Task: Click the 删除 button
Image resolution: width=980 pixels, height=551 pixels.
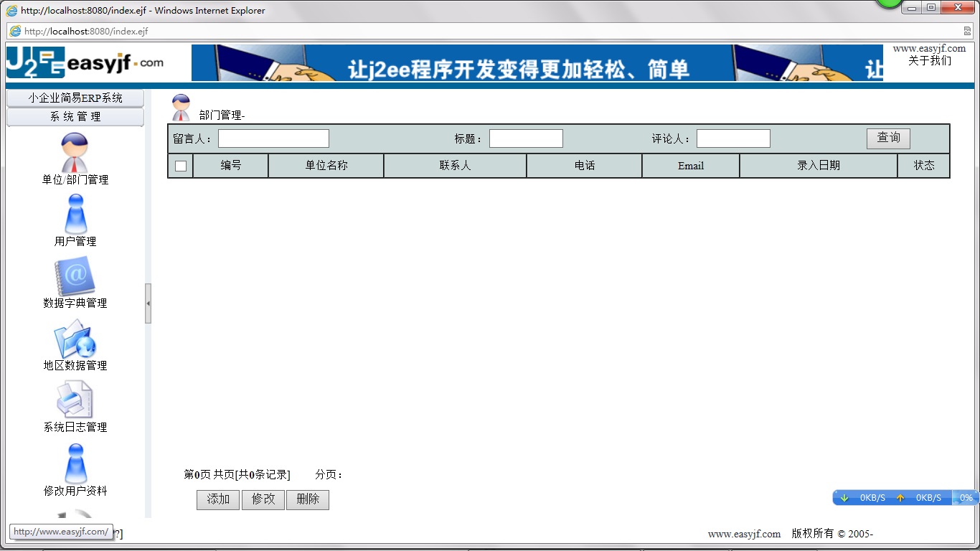Action: (x=308, y=499)
